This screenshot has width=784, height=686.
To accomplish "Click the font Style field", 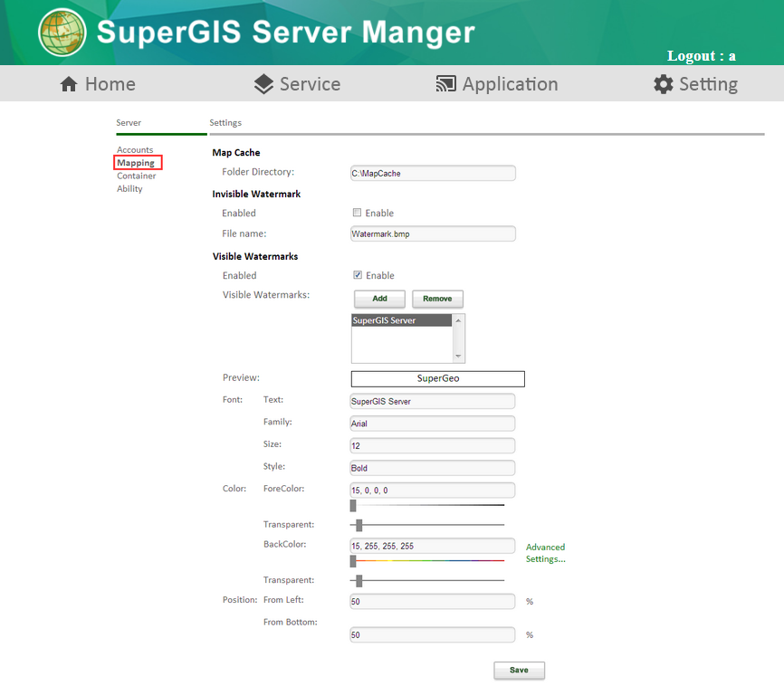I will (433, 468).
